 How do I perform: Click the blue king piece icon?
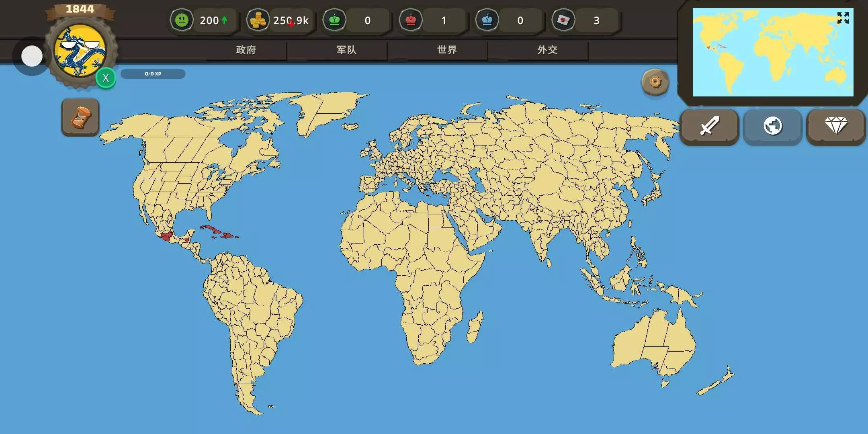(x=487, y=20)
